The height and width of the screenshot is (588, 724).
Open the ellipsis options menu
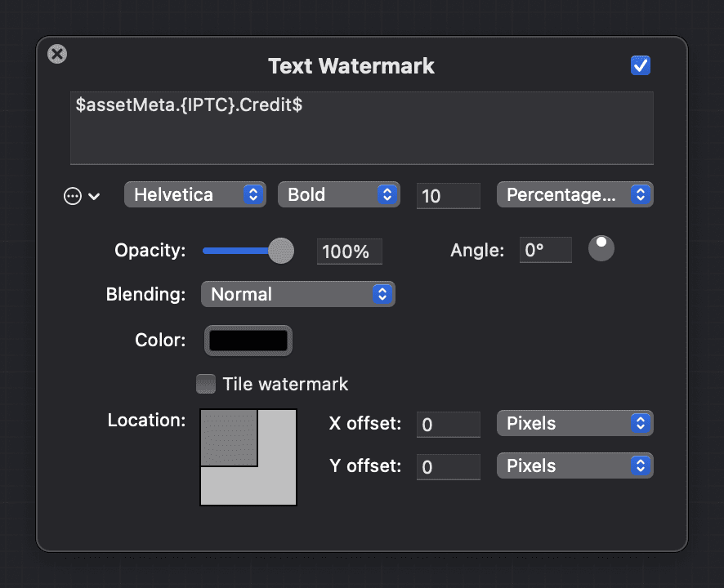pos(81,196)
